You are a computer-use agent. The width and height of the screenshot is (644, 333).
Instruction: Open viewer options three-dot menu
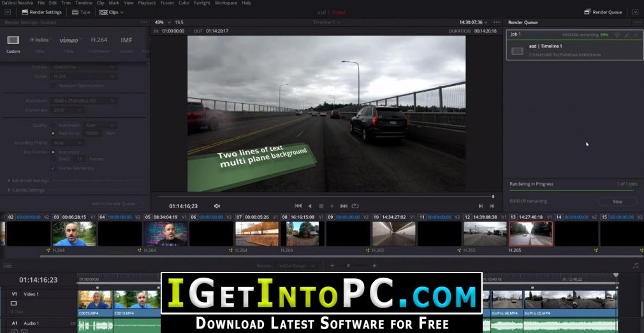pos(497,22)
